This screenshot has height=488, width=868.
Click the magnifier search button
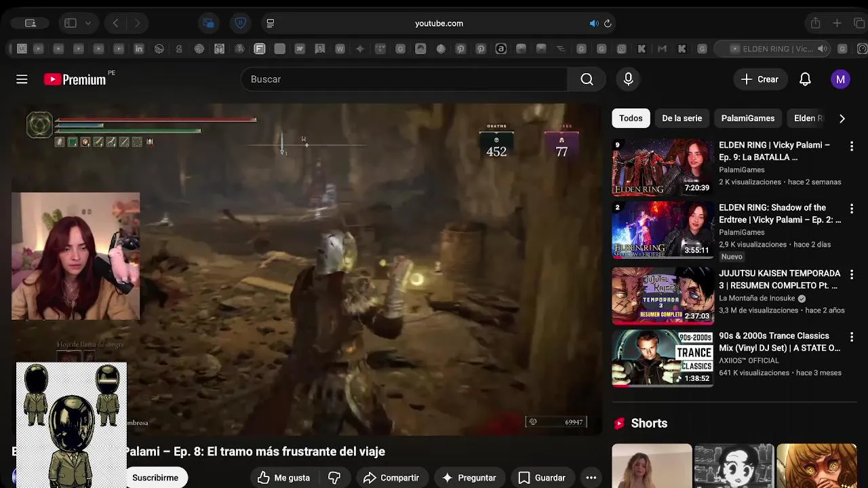587,79
